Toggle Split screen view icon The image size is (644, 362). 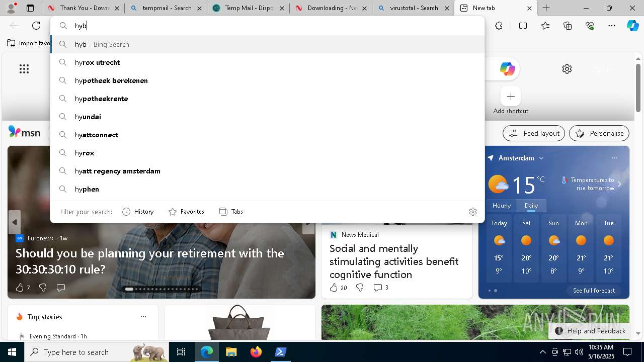pos(523,26)
